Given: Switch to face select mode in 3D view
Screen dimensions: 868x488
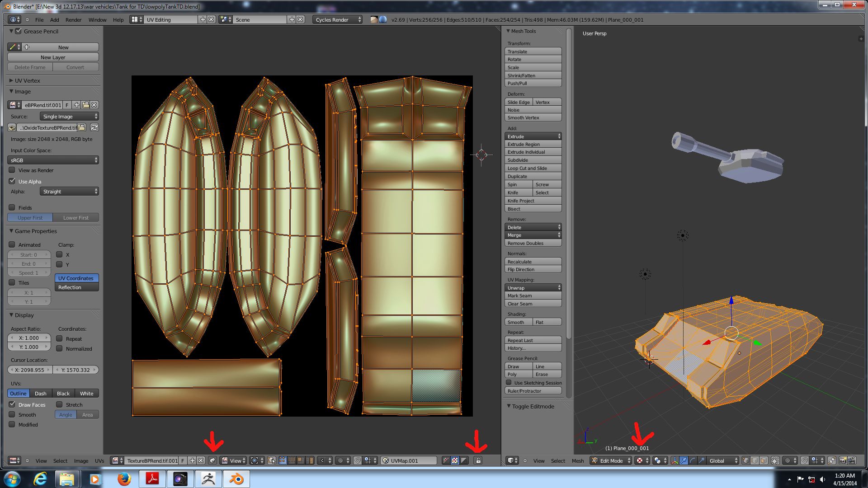Looking at the screenshot, I should coord(764,461).
